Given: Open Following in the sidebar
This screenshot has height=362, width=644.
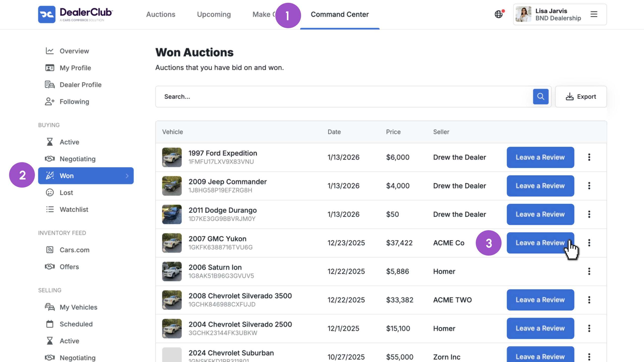Looking at the screenshot, I should tap(74, 101).
